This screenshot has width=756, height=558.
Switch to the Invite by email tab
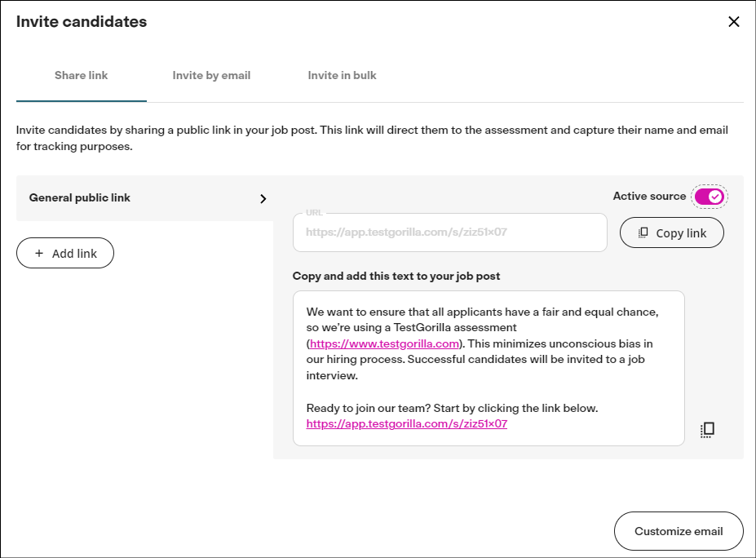pyautogui.click(x=211, y=75)
